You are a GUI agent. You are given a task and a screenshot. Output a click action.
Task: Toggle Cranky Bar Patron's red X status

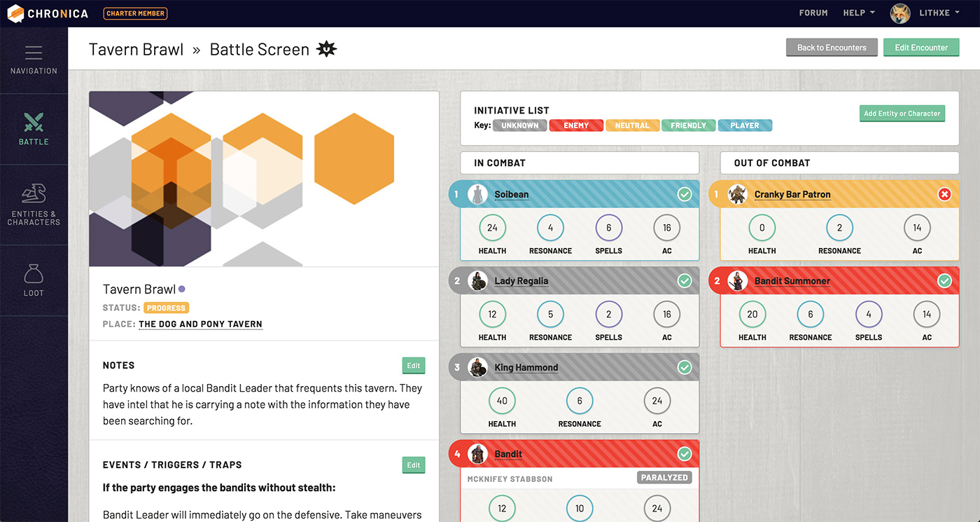pos(944,194)
